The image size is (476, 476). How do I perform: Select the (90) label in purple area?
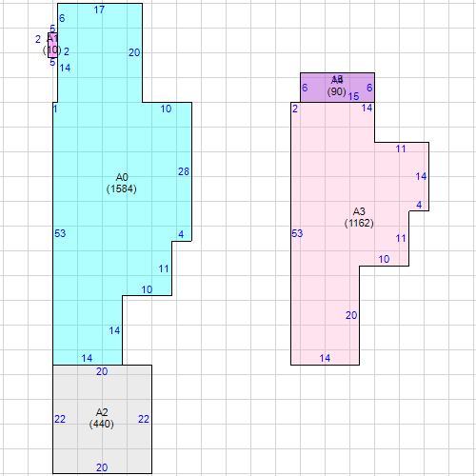pos(336,91)
